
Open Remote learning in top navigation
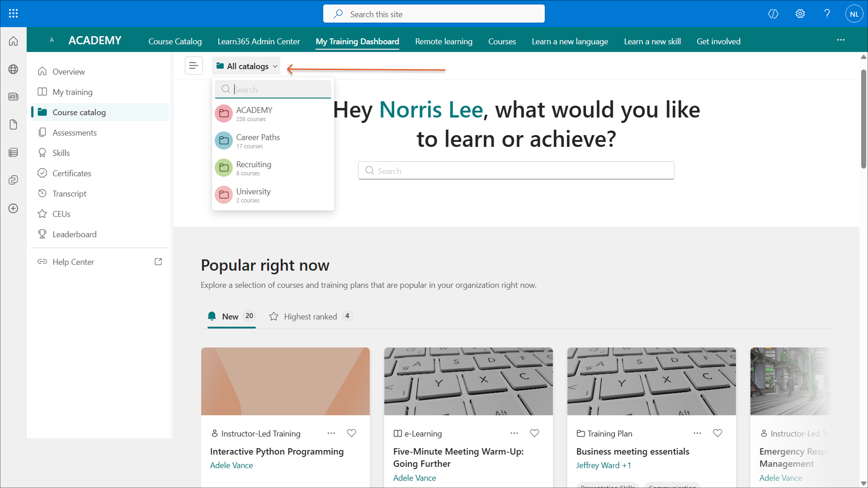point(443,41)
